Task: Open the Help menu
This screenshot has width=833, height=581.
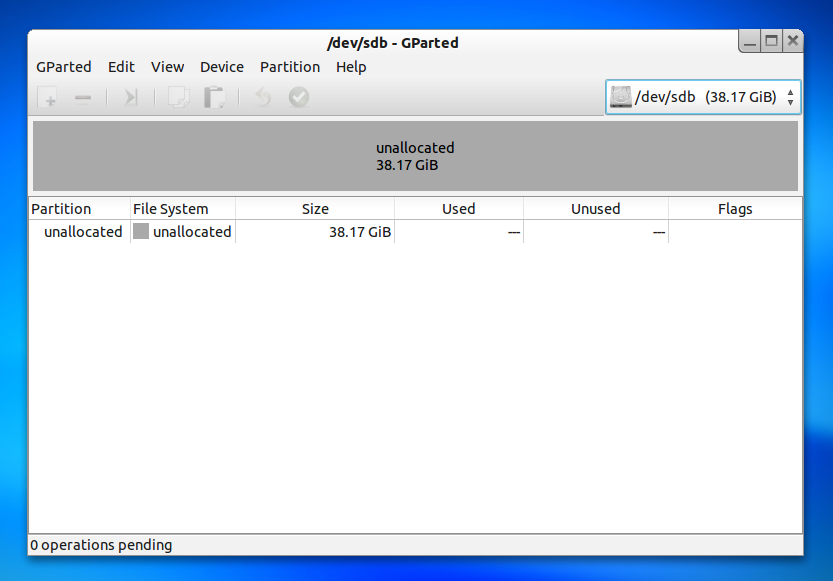Action: 351,67
